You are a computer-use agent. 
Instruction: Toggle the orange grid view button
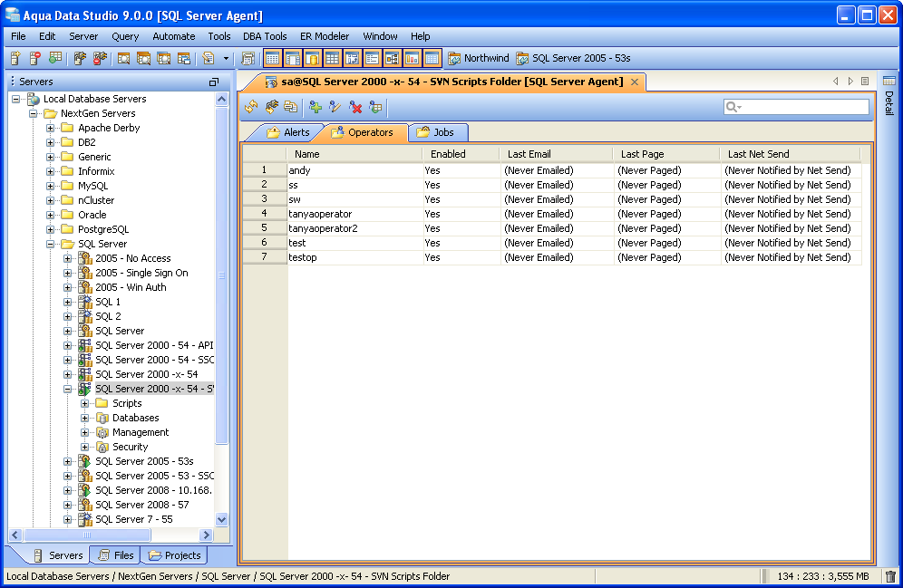click(x=333, y=58)
